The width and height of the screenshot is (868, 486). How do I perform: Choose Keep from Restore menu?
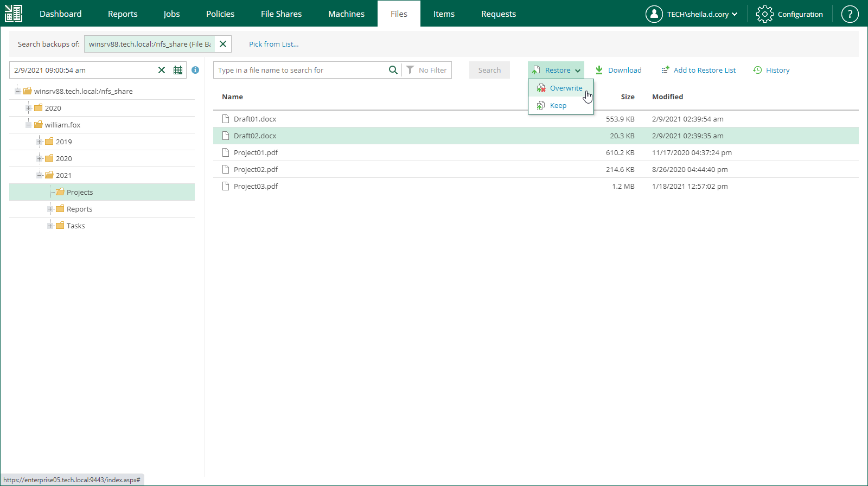click(558, 106)
